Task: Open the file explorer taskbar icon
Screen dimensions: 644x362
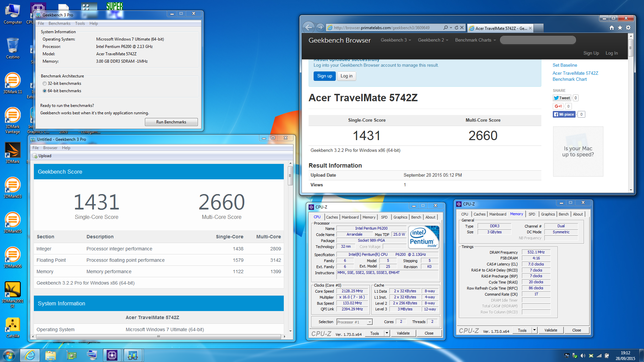Action: (51, 355)
